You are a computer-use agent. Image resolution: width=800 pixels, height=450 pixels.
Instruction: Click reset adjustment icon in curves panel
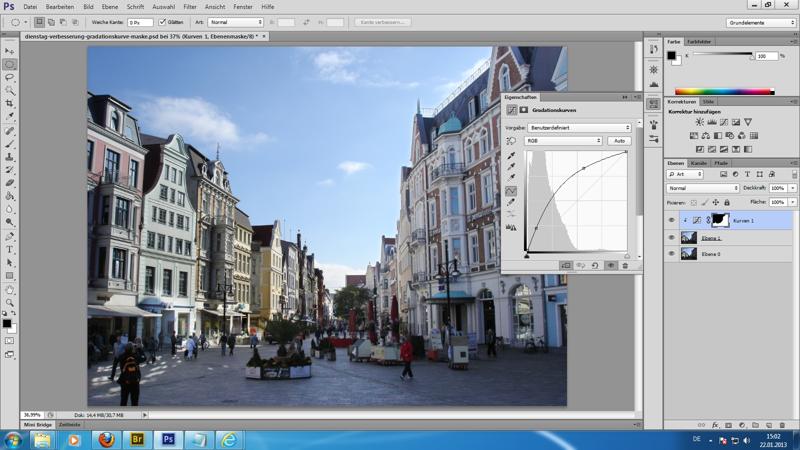coord(595,266)
